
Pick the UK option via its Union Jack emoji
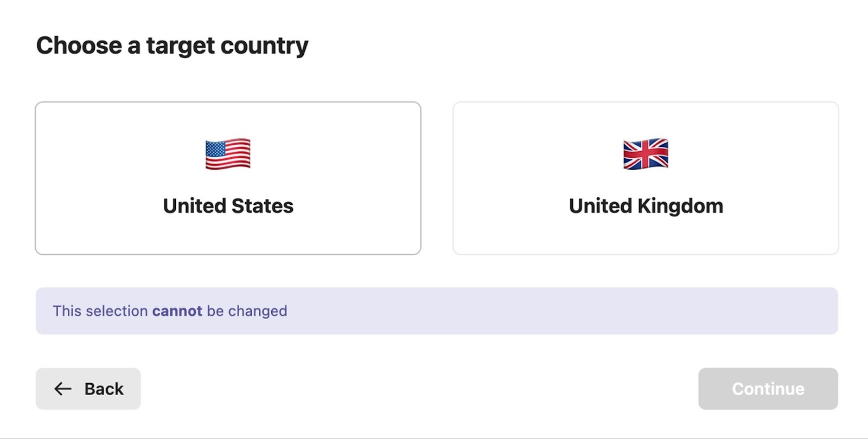646,154
